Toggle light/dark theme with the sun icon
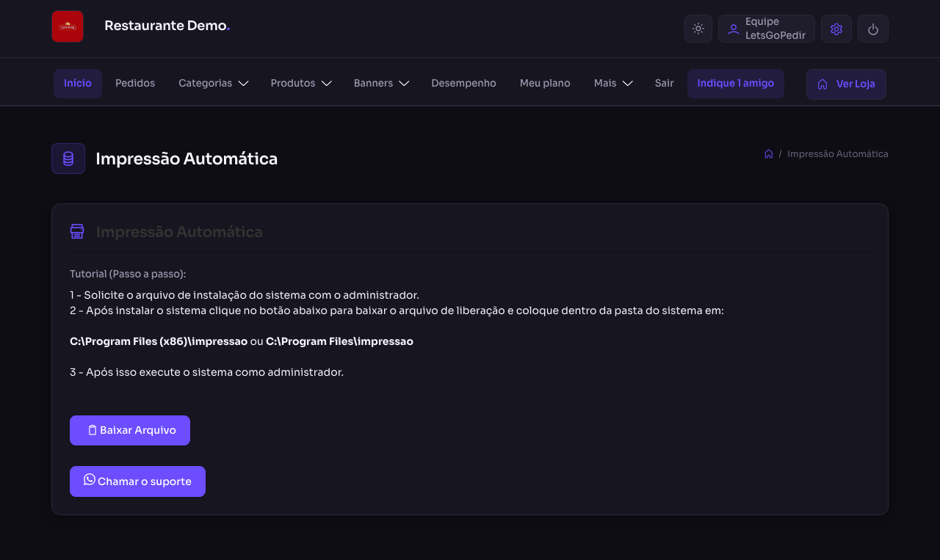 coord(698,29)
